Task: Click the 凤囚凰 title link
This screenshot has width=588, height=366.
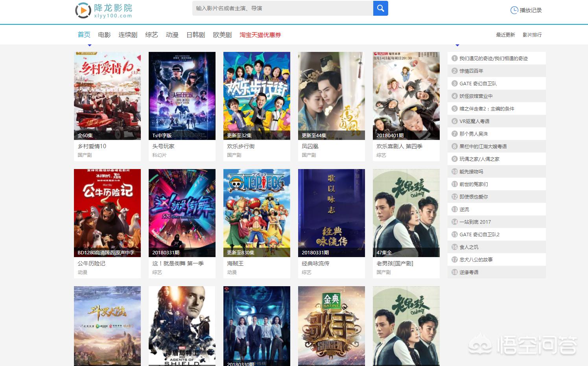Action: click(310, 146)
